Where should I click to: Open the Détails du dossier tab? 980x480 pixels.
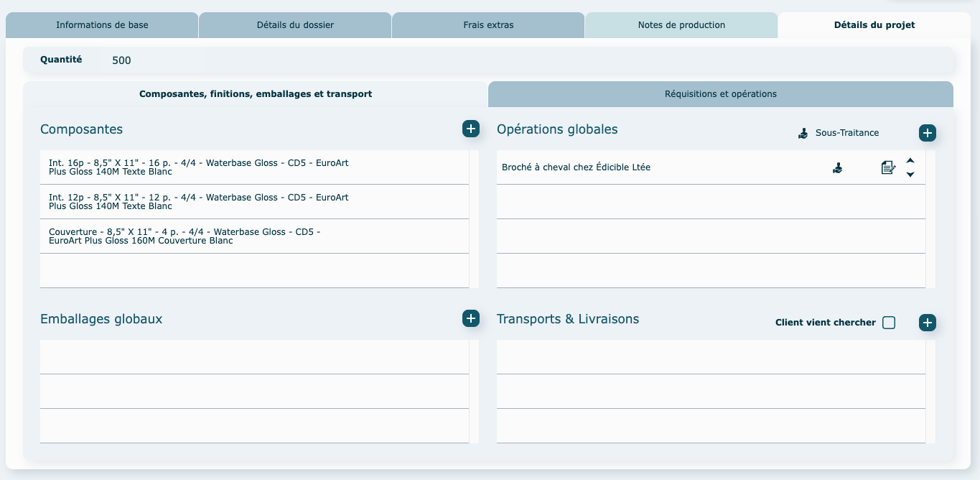tap(295, 25)
